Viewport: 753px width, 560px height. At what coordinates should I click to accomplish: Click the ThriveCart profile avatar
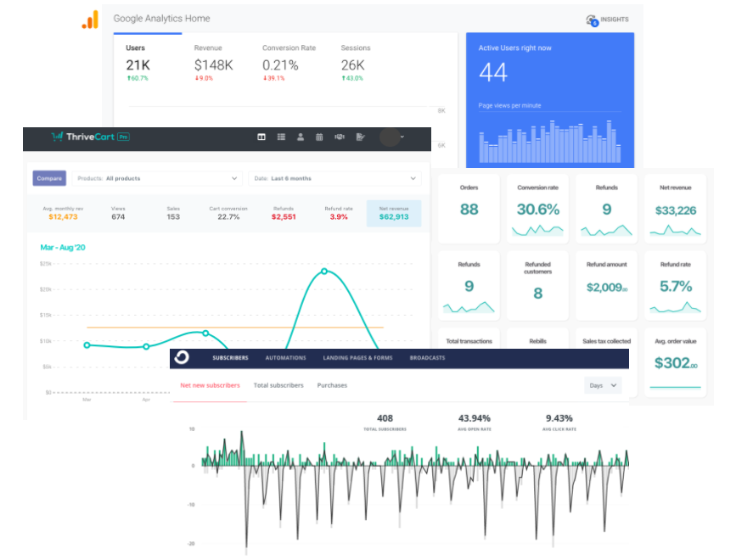tap(390, 137)
